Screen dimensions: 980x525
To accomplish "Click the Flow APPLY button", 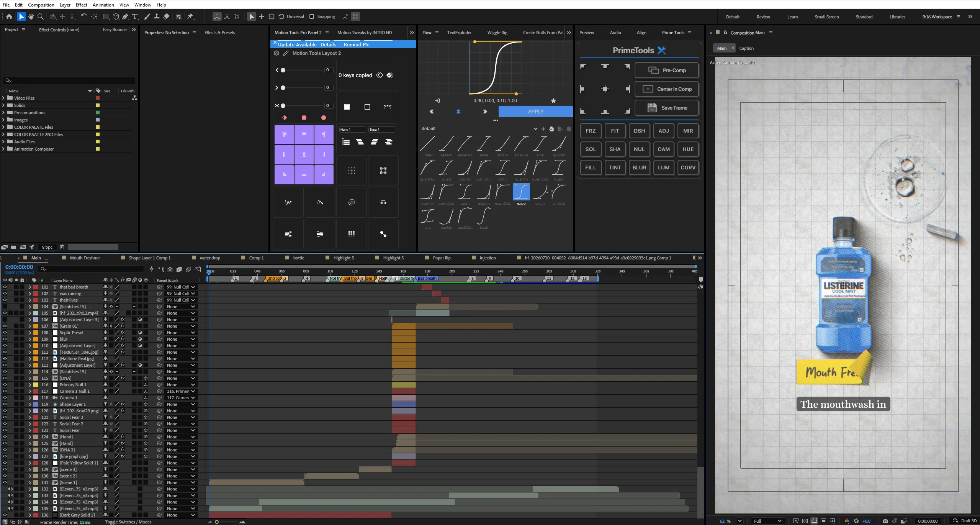I will click(535, 112).
